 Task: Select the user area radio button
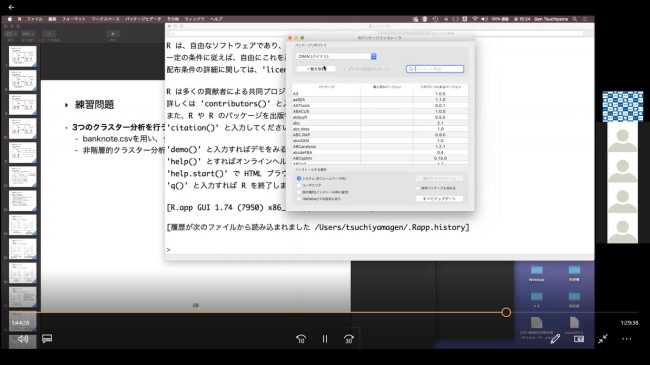click(x=299, y=185)
